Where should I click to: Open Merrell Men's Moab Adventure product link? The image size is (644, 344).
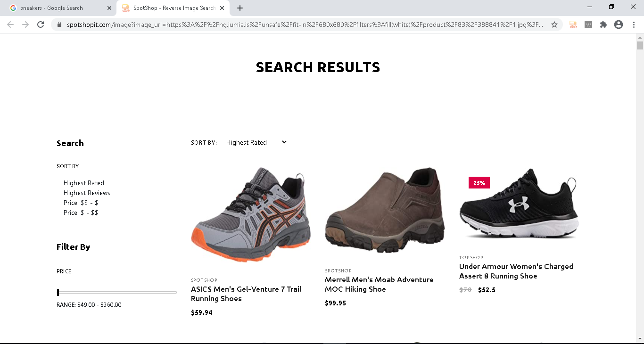(x=379, y=284)
